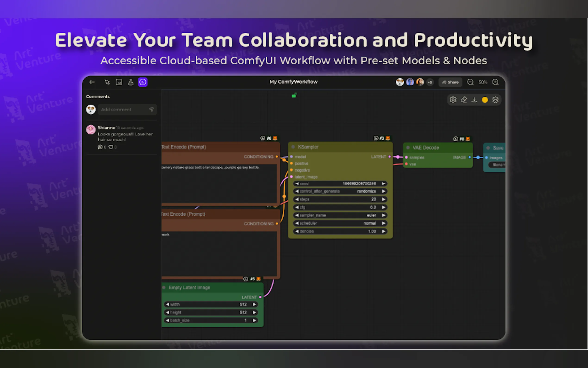The width and height of the screenshot is (588, 368).
Task: Select the eraser clear icon
Action: [464, 100]
